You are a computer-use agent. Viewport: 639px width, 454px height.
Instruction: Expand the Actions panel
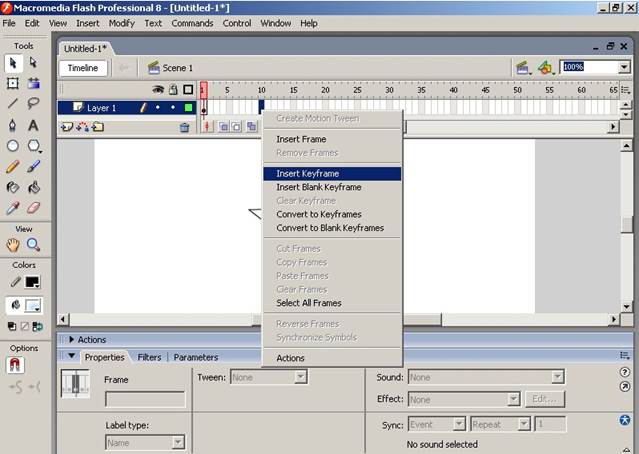[72, 339]
